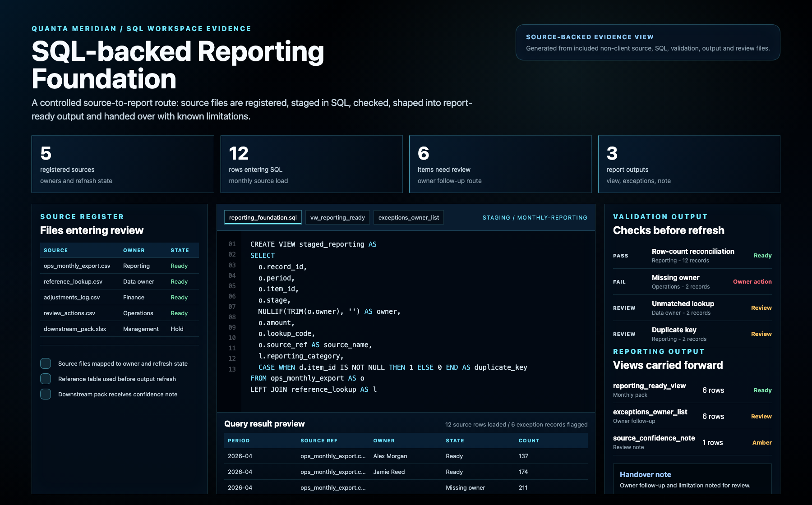Open the Handover note heading
Screen dimensions: 812x505
(x=645, y=474)
